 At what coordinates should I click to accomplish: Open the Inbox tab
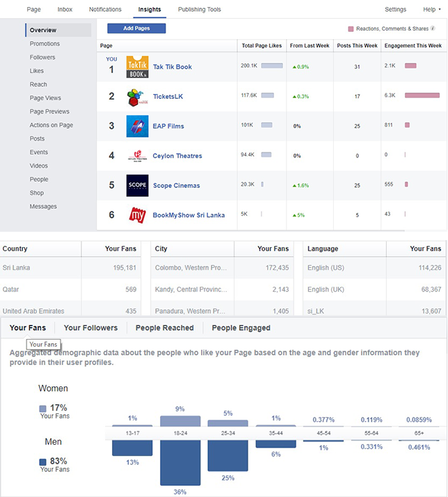(x=65, y=10)
